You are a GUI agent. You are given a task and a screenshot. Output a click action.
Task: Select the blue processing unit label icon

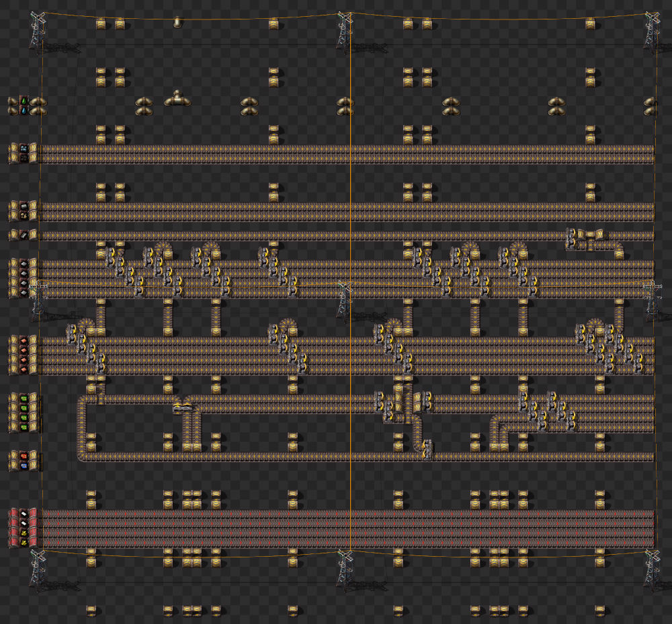pos(24,465)
